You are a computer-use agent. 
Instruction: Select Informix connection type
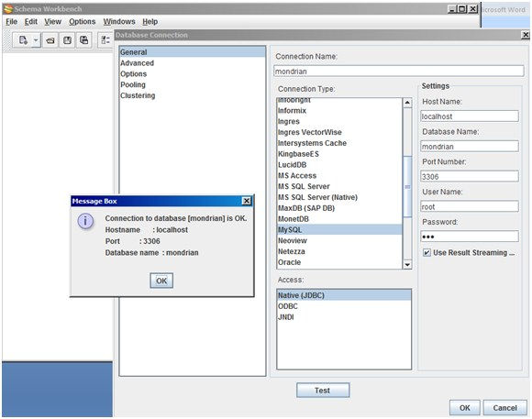tap(339, 111)
